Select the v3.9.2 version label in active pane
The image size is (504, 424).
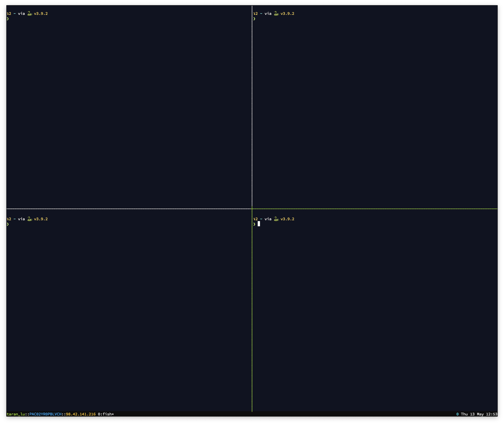(288, 219)
